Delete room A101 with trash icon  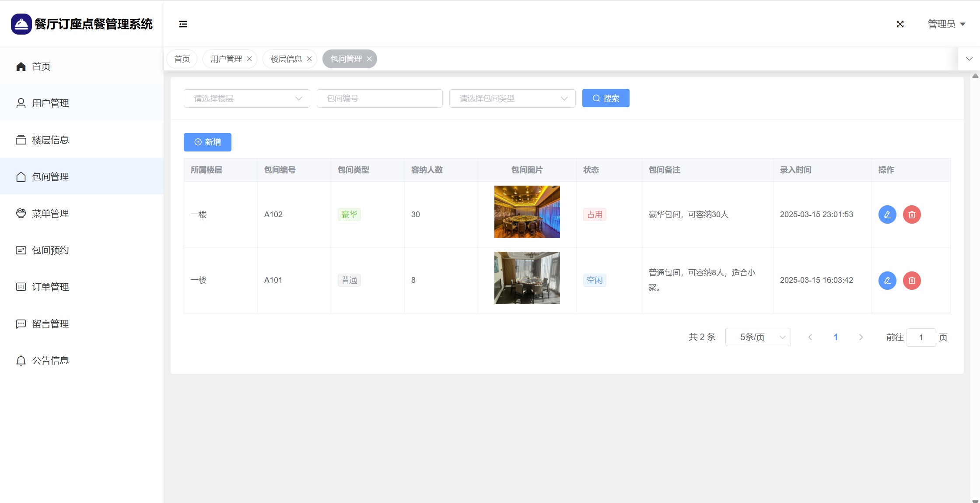(912, 280)
